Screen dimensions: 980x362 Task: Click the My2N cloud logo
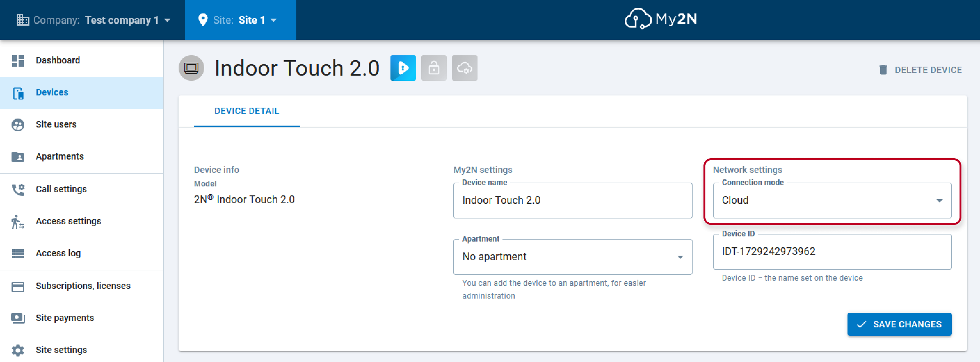click(661, 19)
